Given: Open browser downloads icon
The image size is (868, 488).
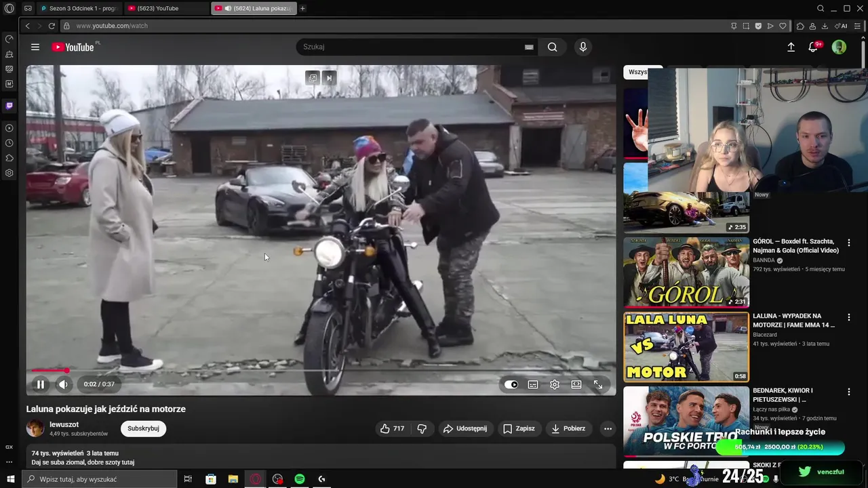Looking at the screenshot, I should (825, 26).
